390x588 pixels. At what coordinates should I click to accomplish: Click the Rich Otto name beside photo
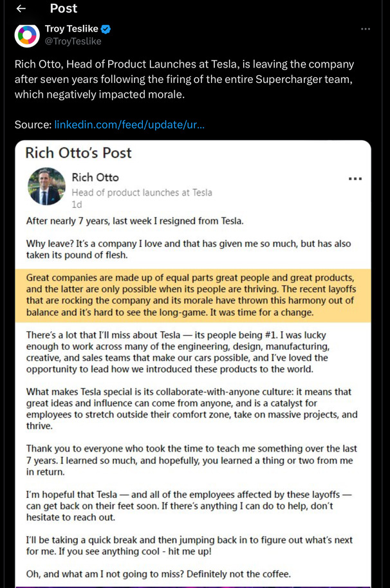[x=95, y=178]
